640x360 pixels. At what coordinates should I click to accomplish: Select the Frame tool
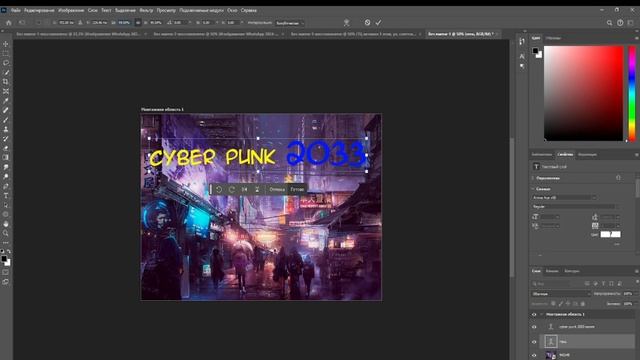click(6, 91)
